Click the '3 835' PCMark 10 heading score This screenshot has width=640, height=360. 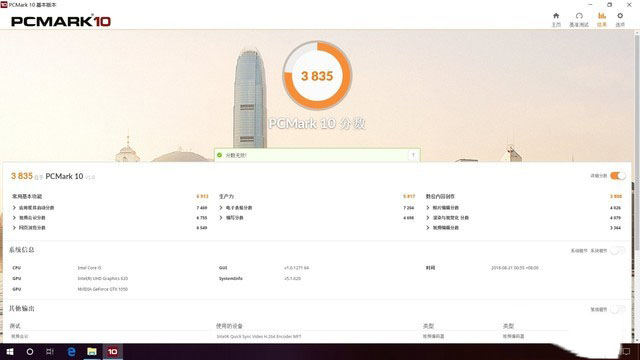click(22, 176)
